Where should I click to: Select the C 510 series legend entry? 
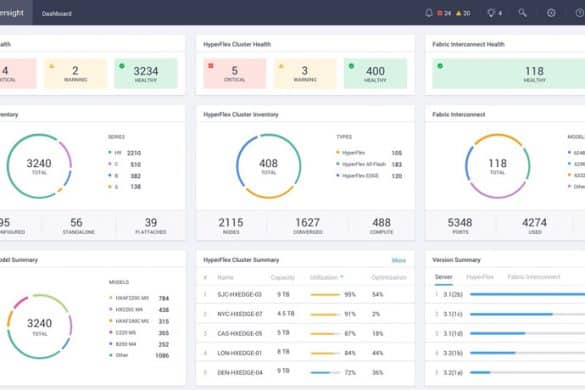tap(125, 164)
